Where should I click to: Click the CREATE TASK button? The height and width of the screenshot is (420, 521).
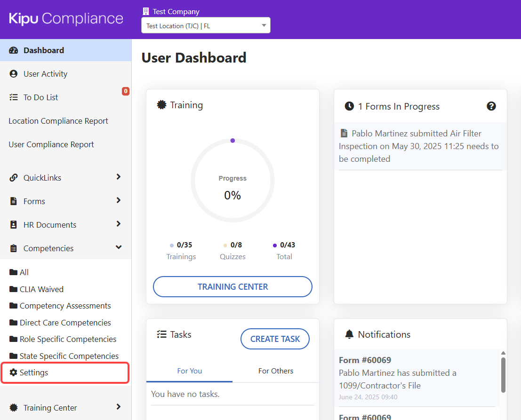pos(275,339)
